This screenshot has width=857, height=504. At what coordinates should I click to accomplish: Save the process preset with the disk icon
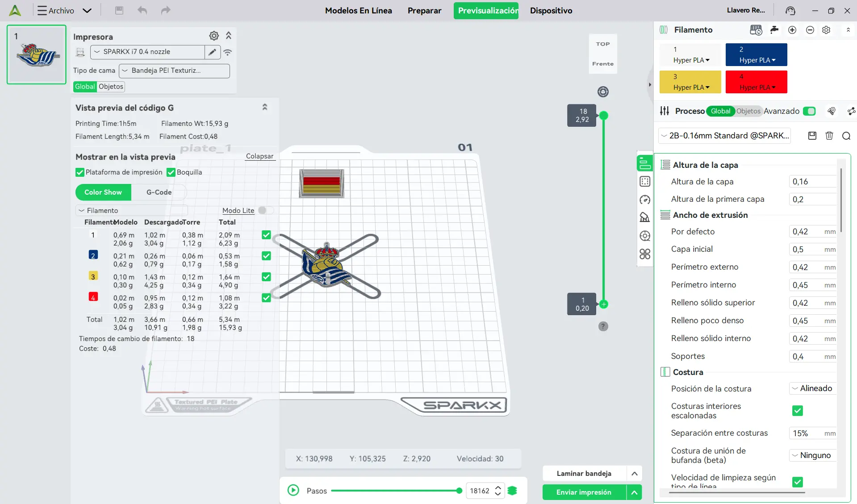click(x=812, y=136)
